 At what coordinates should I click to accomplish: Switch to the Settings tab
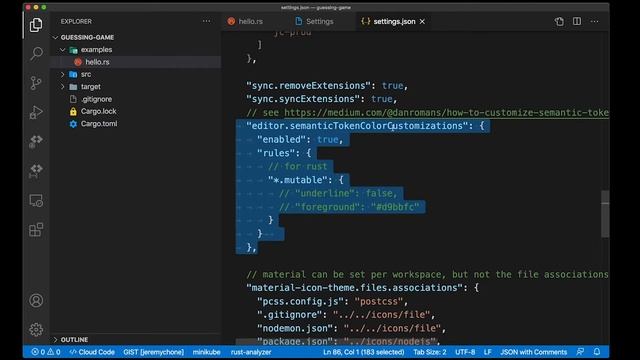click(314, 21)
